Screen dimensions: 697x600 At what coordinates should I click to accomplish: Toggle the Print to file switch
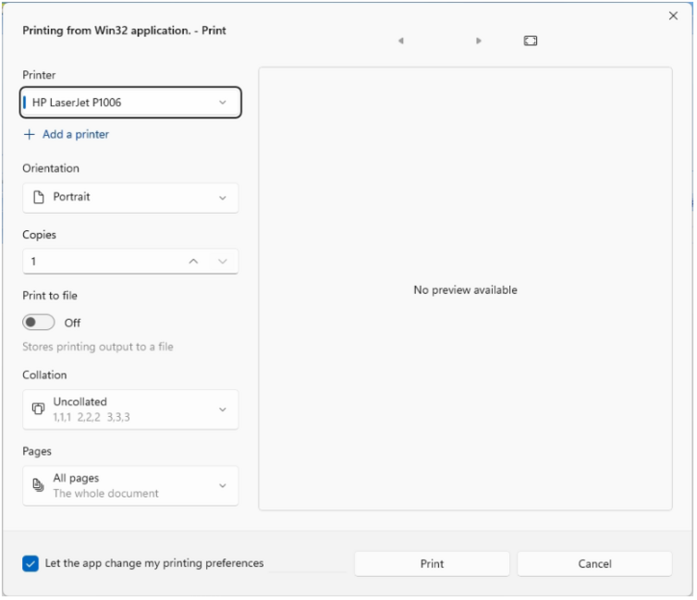click(39, 323)
